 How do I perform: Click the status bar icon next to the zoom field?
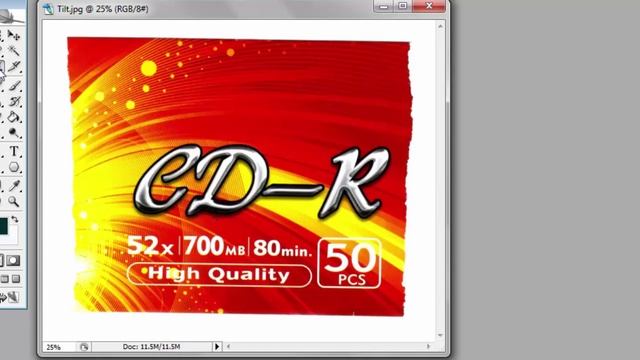84,347
